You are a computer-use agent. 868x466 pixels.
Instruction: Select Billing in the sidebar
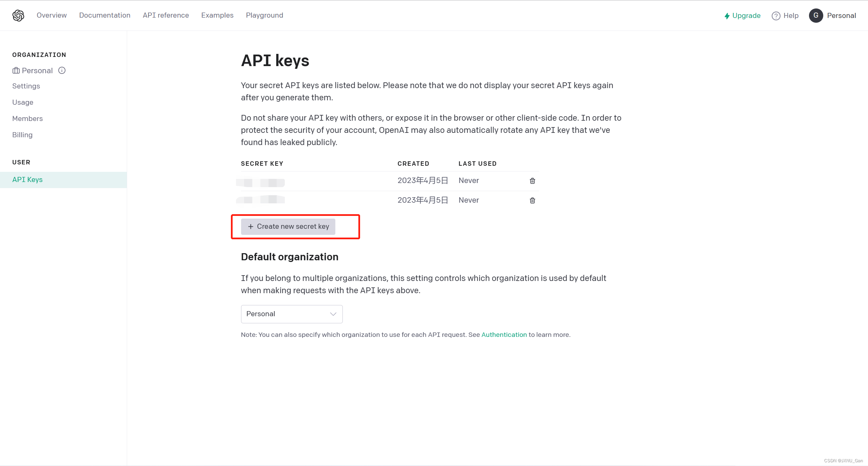pos(22,135)
